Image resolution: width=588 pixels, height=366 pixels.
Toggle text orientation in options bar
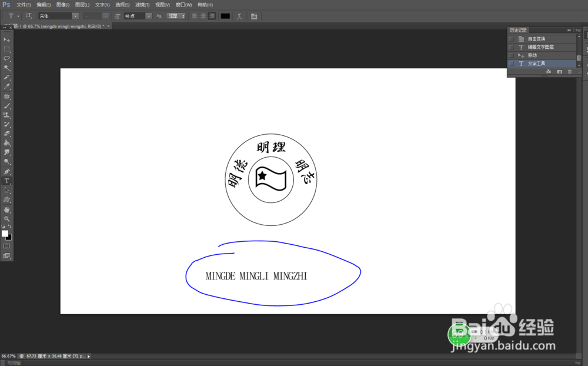(29, 16)
